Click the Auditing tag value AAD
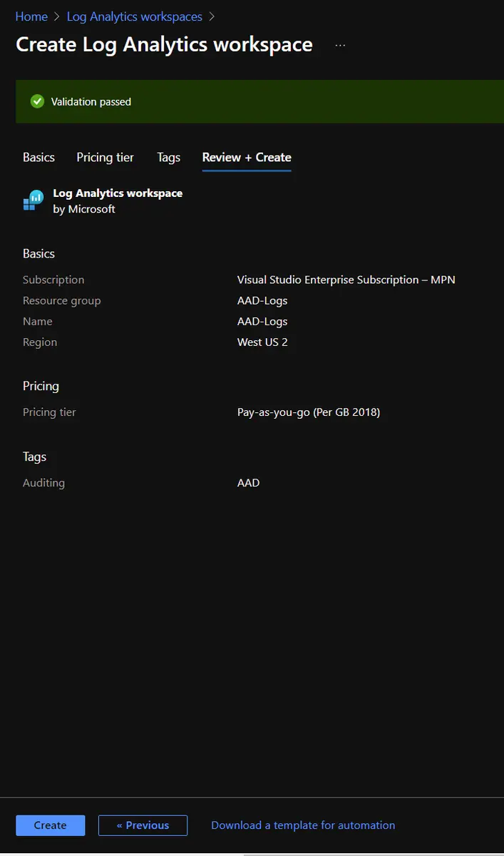Viewport: 504px width, 856px height. (x=248, y=483)
